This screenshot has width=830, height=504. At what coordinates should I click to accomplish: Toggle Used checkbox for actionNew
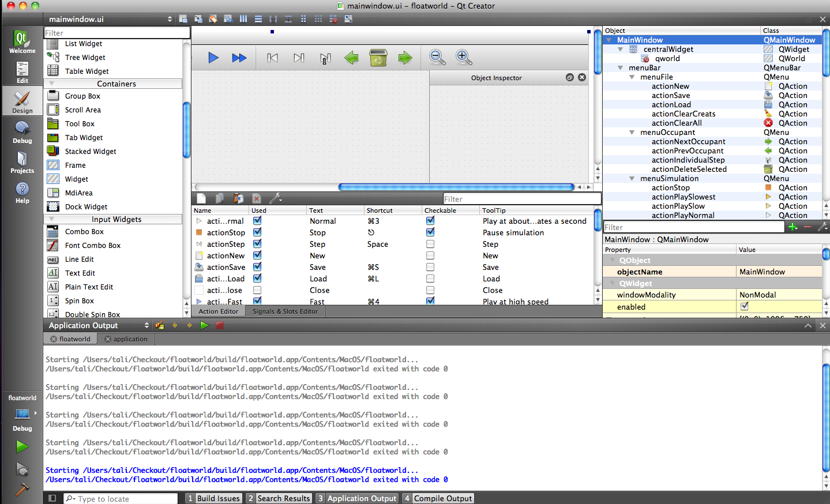tap(257, 255)
